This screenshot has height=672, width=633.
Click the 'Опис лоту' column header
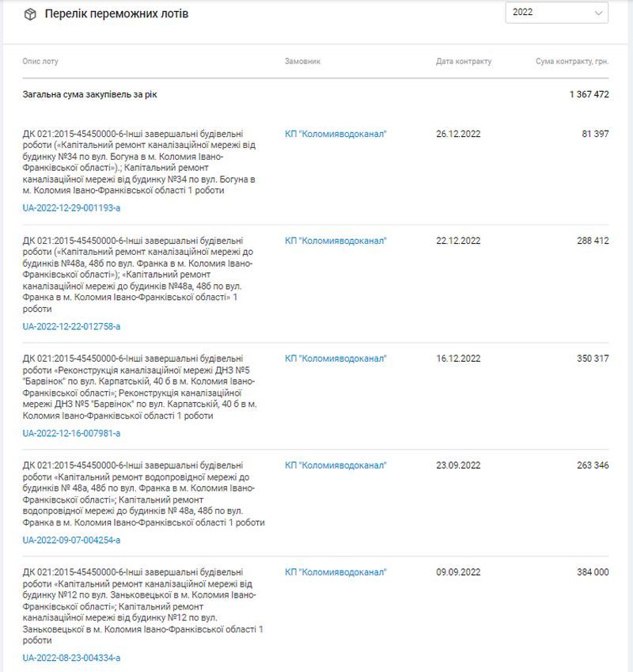[40, 62]
